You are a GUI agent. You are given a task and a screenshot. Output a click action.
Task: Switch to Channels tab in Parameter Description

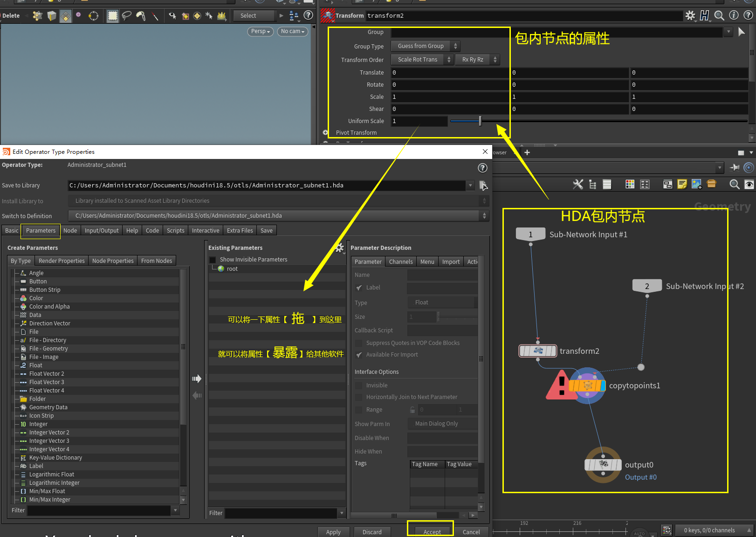click(x=401, y=262)
